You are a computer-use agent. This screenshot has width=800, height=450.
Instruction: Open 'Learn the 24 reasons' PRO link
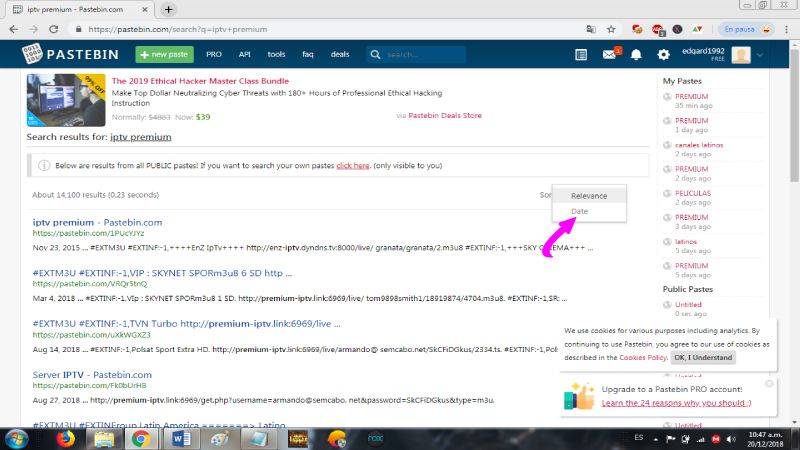click(x=676, y=403)
